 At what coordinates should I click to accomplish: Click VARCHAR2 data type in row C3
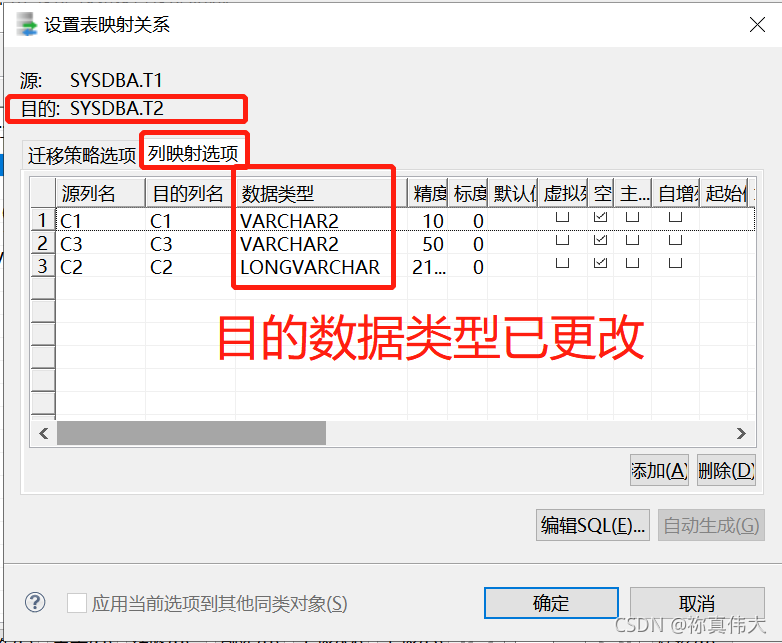(321, 244)
